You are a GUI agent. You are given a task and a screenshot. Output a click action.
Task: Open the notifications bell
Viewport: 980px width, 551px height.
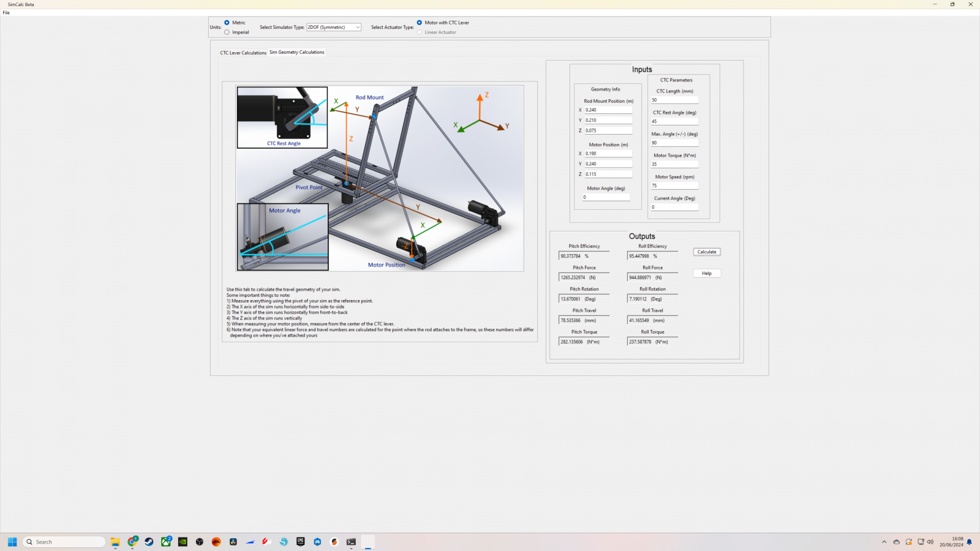[970, 542]
